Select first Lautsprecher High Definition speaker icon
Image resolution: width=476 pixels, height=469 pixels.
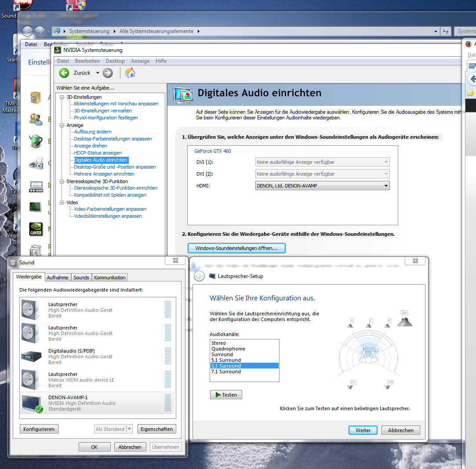tap(30, 310)
